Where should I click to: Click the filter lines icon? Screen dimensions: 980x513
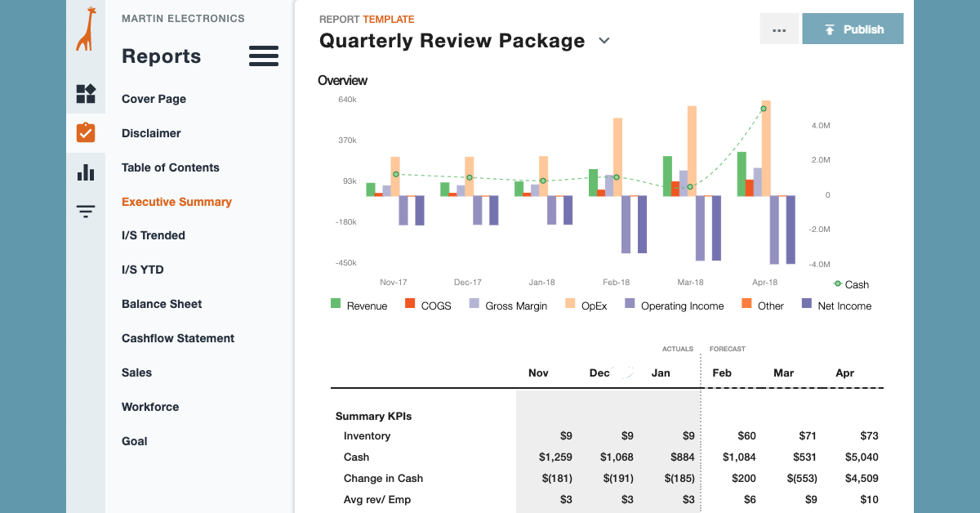pyautogui.click(x=86, y=212)
